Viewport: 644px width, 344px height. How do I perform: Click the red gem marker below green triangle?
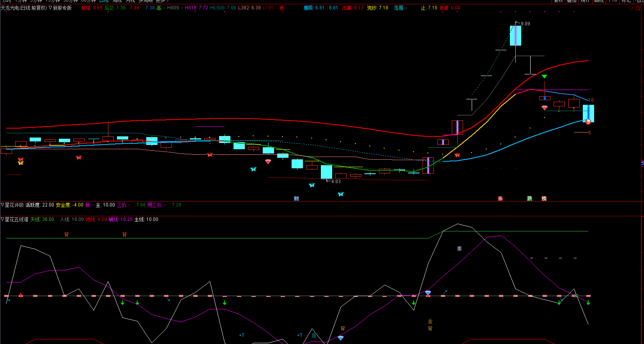(x=545, y=108)
